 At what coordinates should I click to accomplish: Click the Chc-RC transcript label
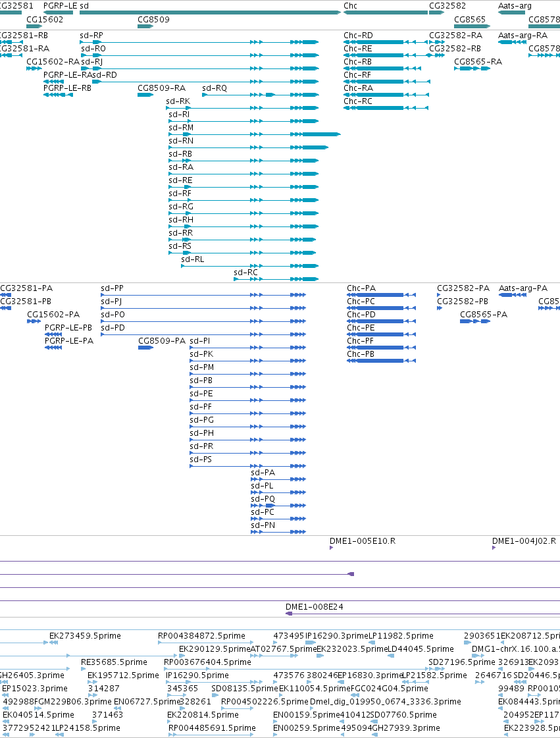click(x=357, y=101)
